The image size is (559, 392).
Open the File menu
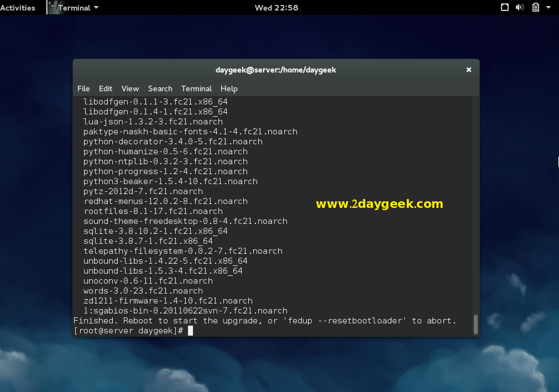(83, 88)
